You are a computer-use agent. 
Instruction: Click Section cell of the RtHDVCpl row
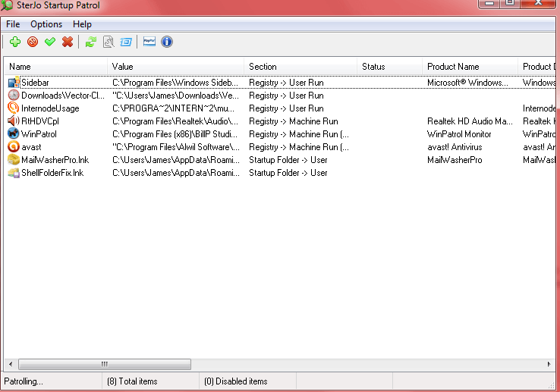coord(293,121)
